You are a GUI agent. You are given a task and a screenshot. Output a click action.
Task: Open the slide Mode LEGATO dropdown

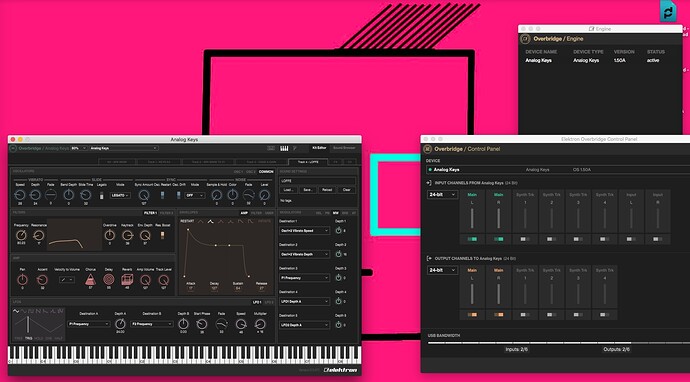click(120, 195)
